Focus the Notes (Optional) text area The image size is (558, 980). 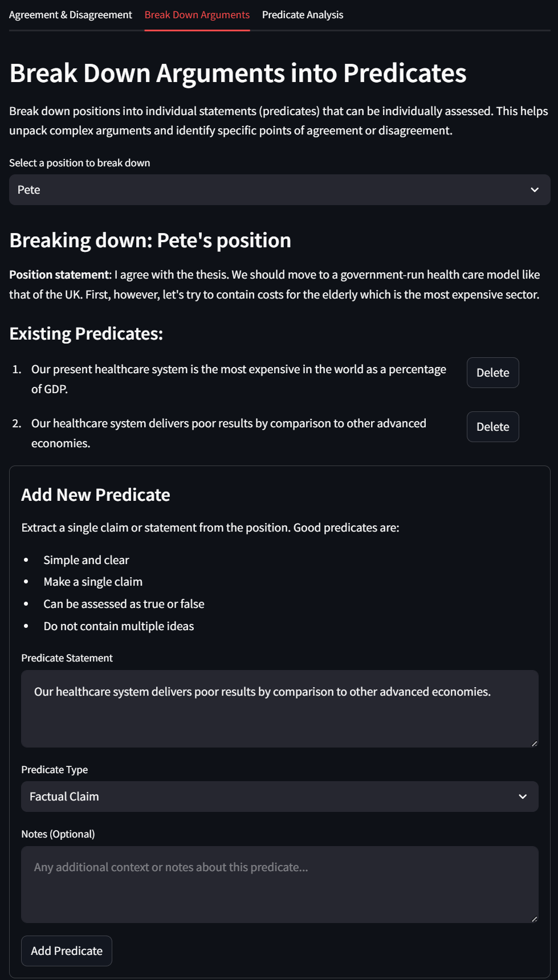[x=279, y=884]
